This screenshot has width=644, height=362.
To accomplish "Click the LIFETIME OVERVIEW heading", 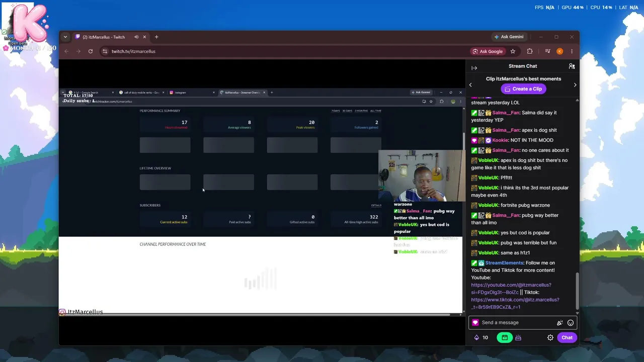I will click(x=155, y=168).
